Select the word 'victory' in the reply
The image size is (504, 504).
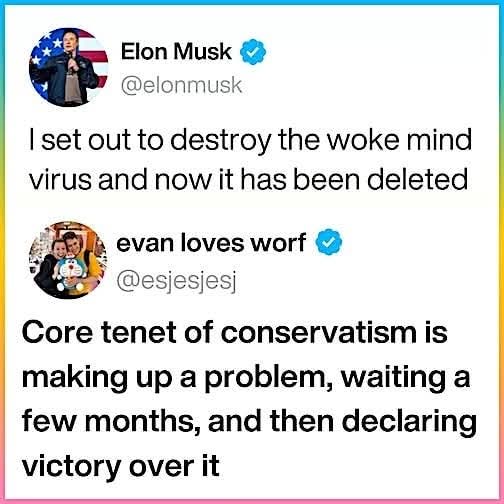tap(71, 467)
